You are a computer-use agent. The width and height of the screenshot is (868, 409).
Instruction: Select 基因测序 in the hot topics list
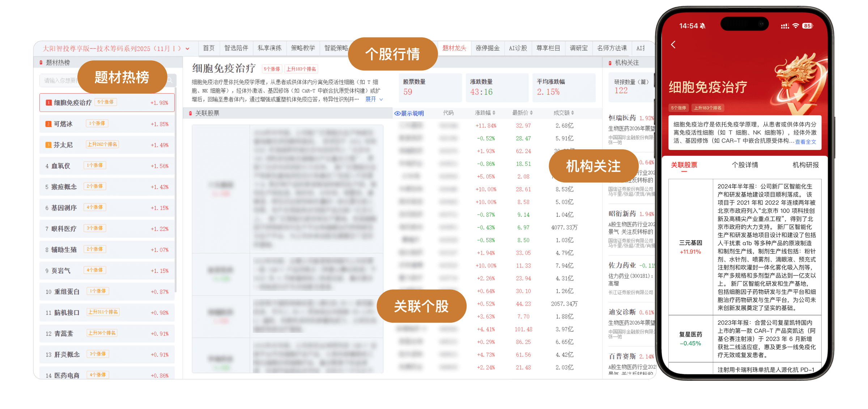[x=64, y=208]
